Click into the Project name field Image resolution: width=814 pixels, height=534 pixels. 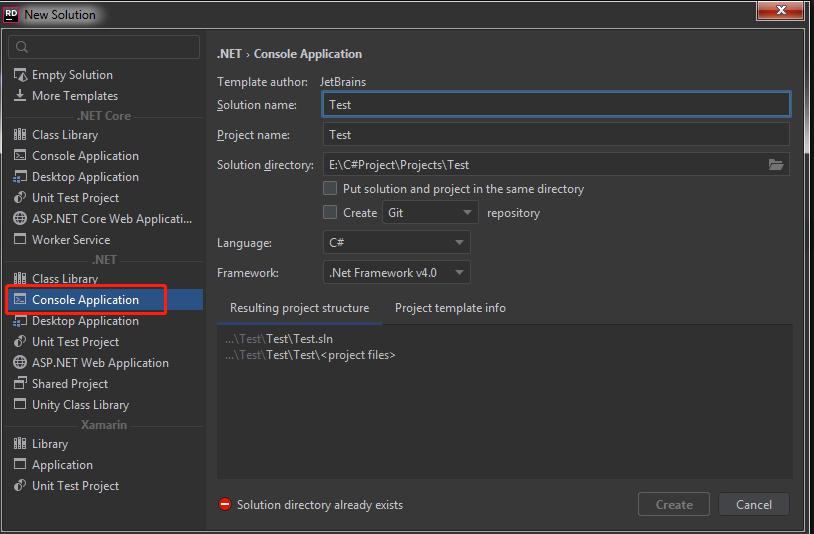point(556,135)
